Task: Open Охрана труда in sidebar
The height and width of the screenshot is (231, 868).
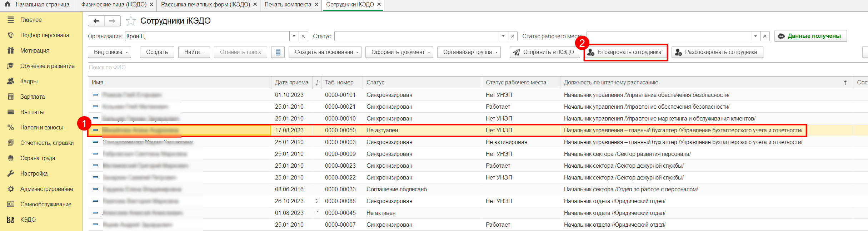Action: 38,158
